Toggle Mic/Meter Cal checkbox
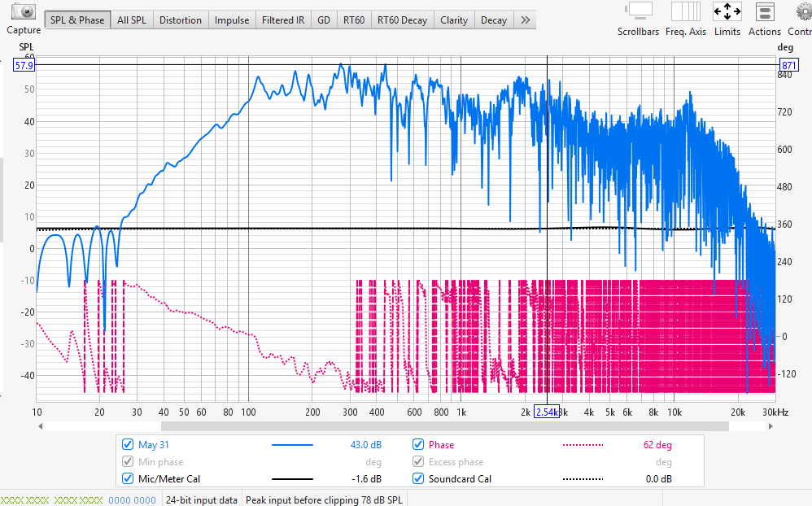This screenshot has height=506, width=812. click(128, 478)
